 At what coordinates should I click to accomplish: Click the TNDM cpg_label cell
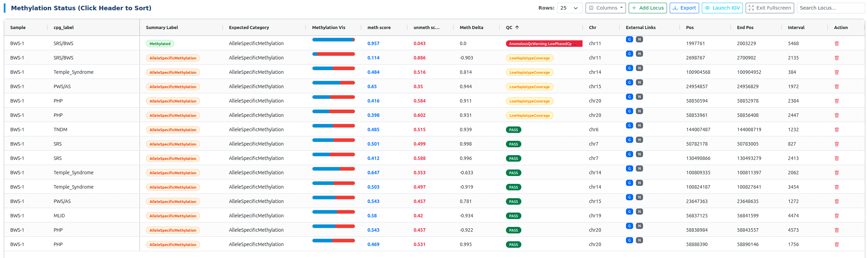[x=61, y=130]
